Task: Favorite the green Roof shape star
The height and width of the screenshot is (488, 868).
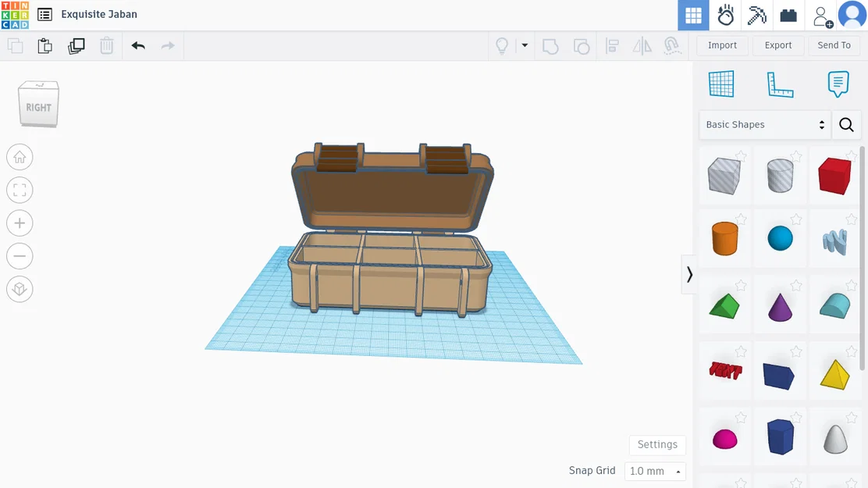Action: pyautogui.click(x=741, y=286)
